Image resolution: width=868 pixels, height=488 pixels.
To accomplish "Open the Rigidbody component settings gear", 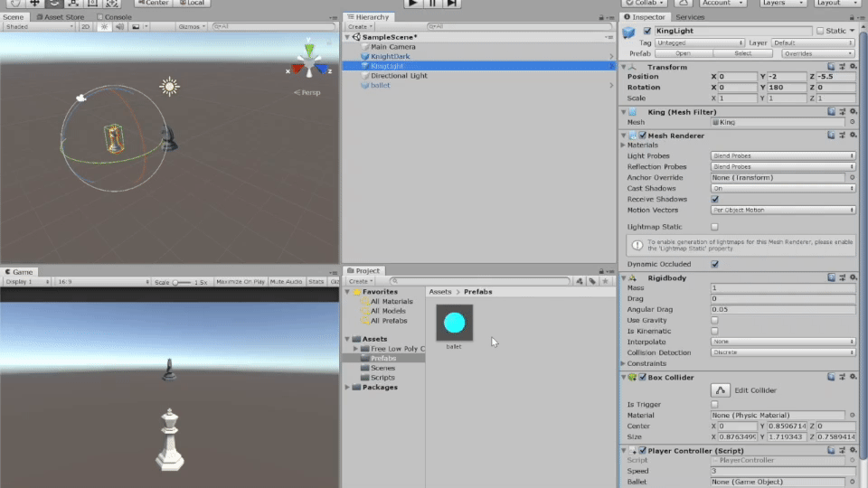I will click(x=852, y=277).
